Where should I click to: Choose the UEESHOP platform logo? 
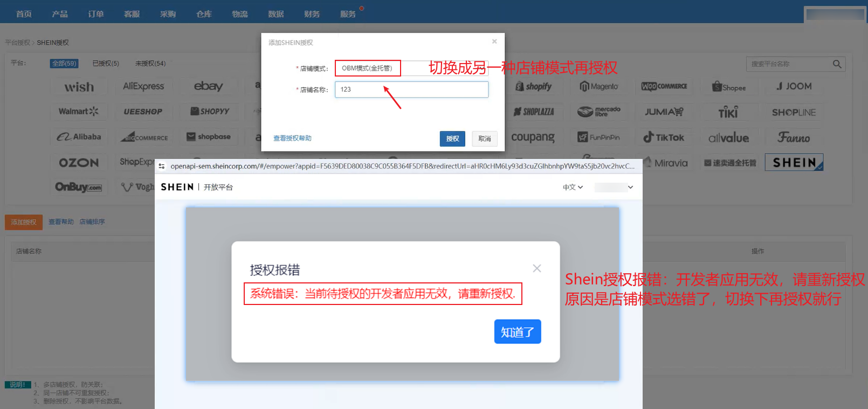click(143, 112)
